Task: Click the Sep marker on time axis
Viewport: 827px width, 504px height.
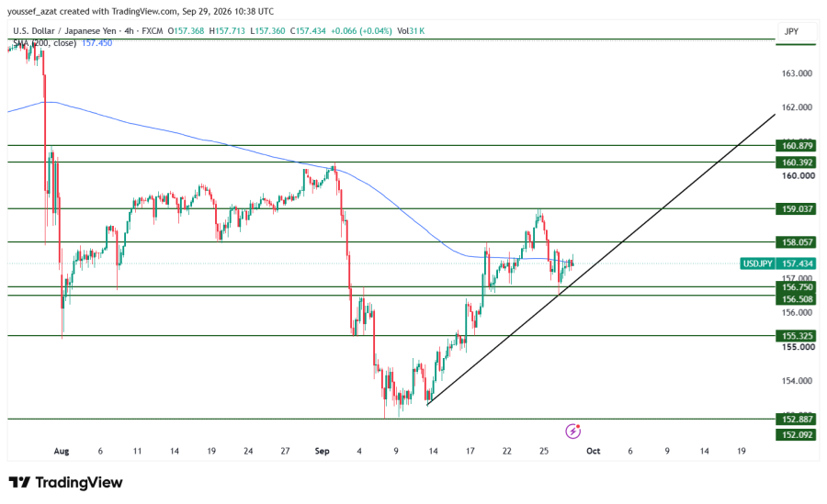Action: pyautogui.click(x=322, y=452)
